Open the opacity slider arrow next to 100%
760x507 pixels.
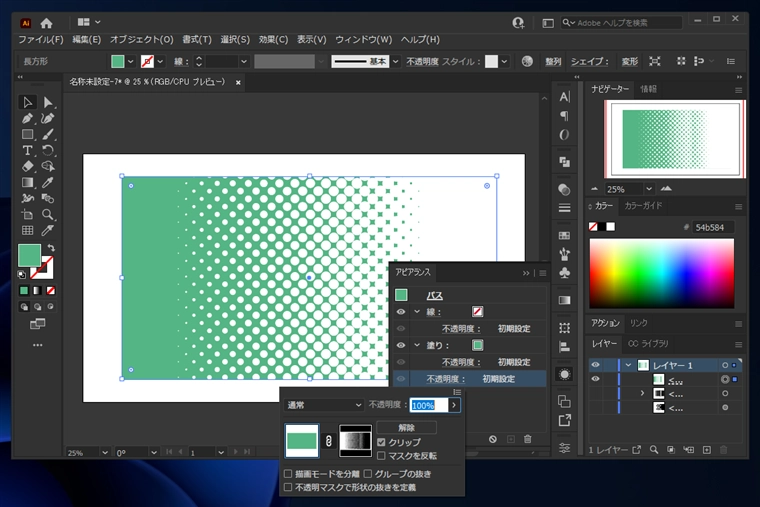454,405
